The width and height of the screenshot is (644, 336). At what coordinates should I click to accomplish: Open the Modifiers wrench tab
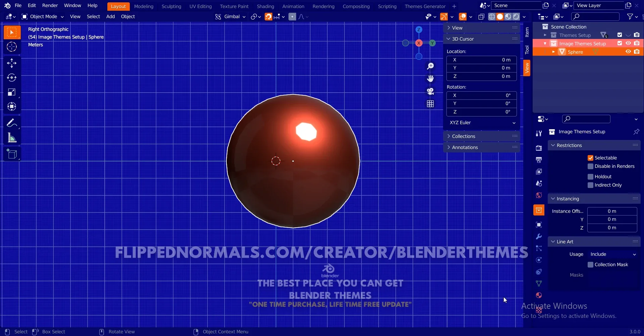[539, 237]
